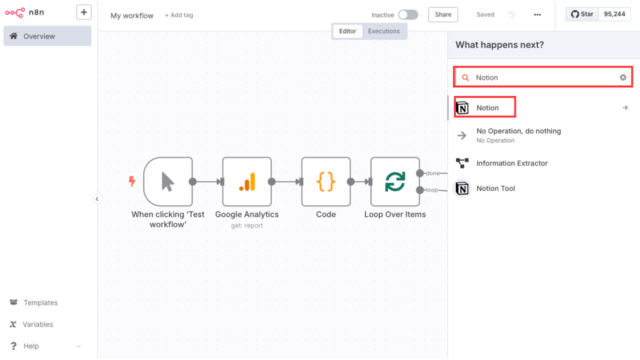This screenshot has height=360, width=640.
Task: Clear the Notion search text
Action: point(623,77)
